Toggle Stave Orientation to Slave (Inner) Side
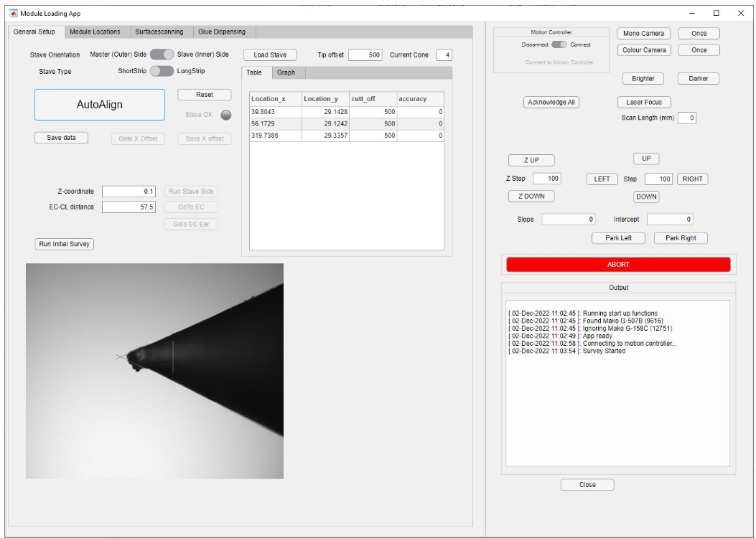The width and height of the screenshot is (756, 538). [x=162, y=55]
